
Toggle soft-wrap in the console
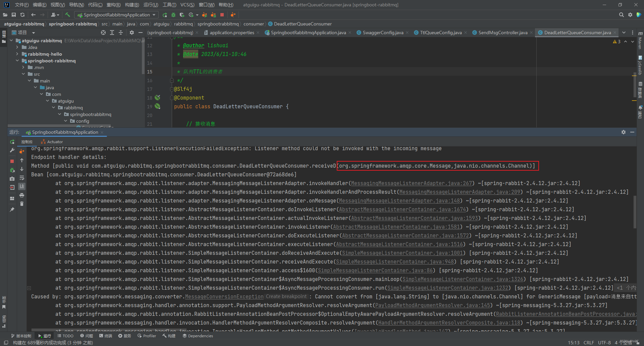coord(22,178)
